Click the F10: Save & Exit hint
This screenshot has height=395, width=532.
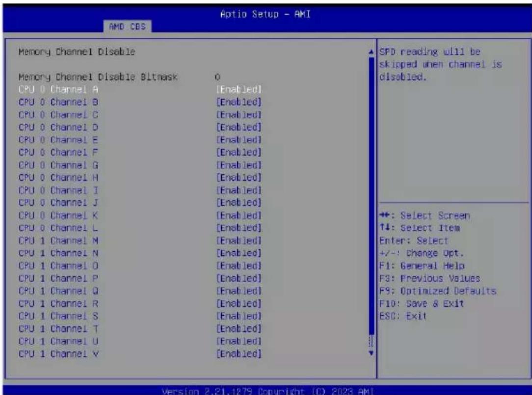click(422, 303)
